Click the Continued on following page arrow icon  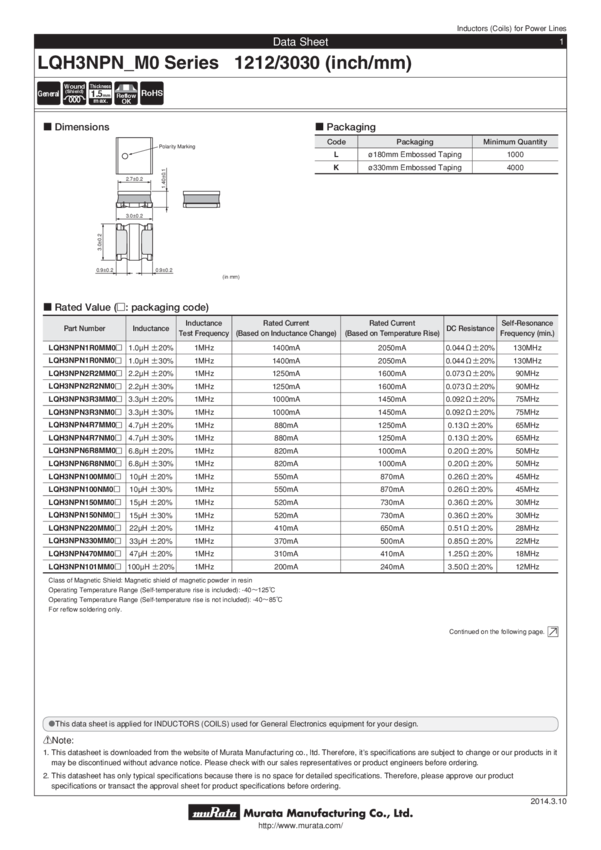pyautogui.click(x=553, y=632)
